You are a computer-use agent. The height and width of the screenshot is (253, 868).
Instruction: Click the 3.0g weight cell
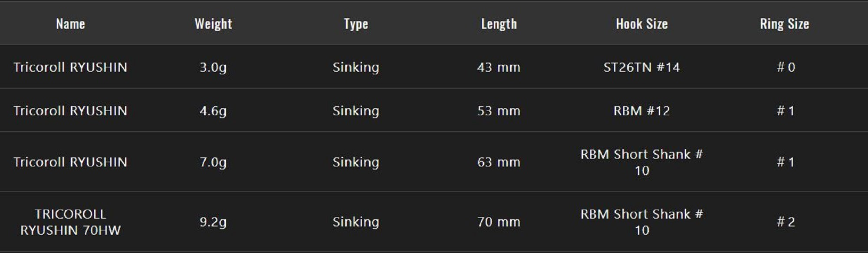point(213,67)
